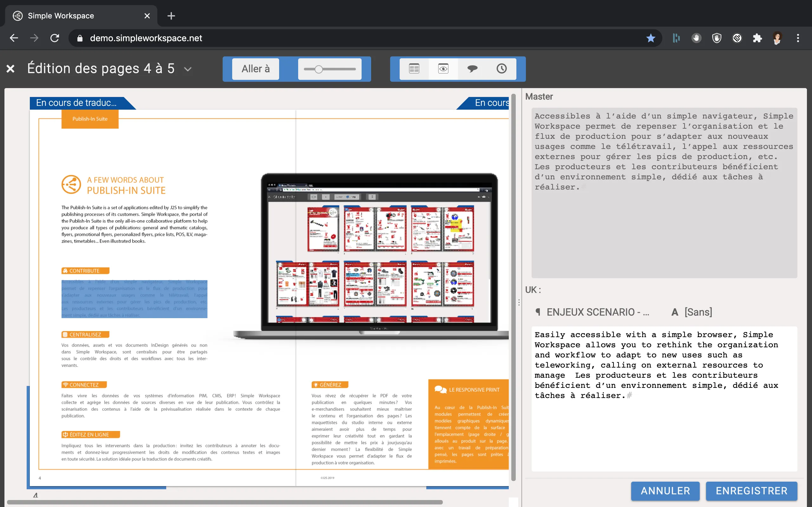Open a new browser tab
This screenshot has width=812, height=507.
pos(171,16)
